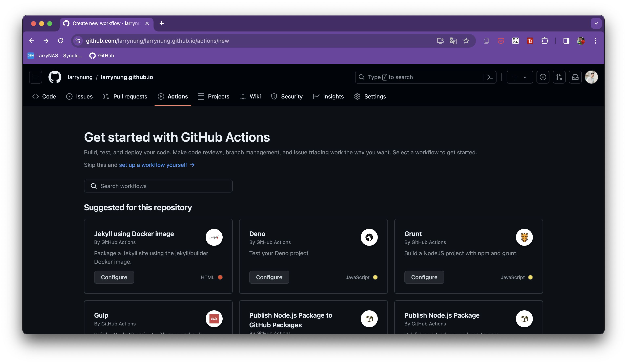Configure the Deno workflow
The width and height of the screenshot is (627, 364).
click(x=269, y=277)
